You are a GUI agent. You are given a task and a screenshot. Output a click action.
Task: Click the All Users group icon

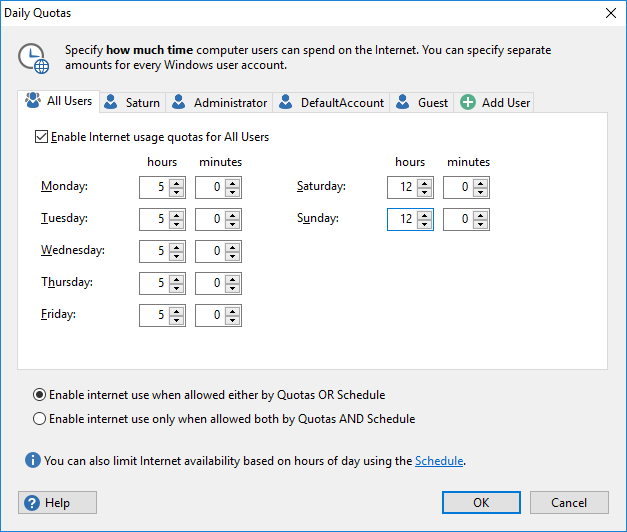coord(33,101)
